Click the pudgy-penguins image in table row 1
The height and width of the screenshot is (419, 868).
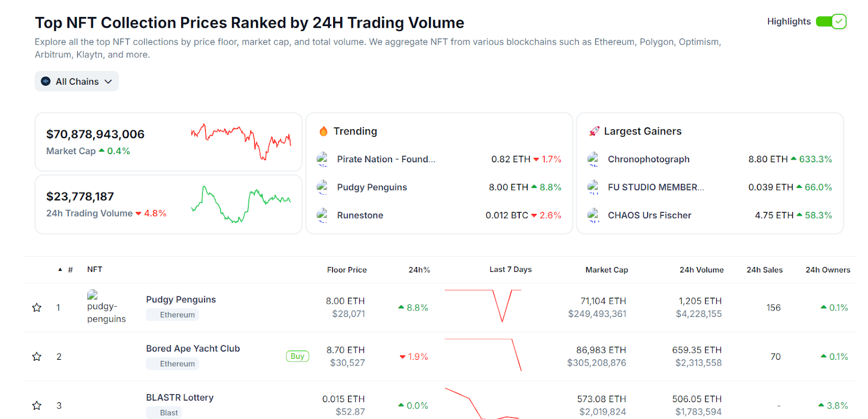(106, 307)
